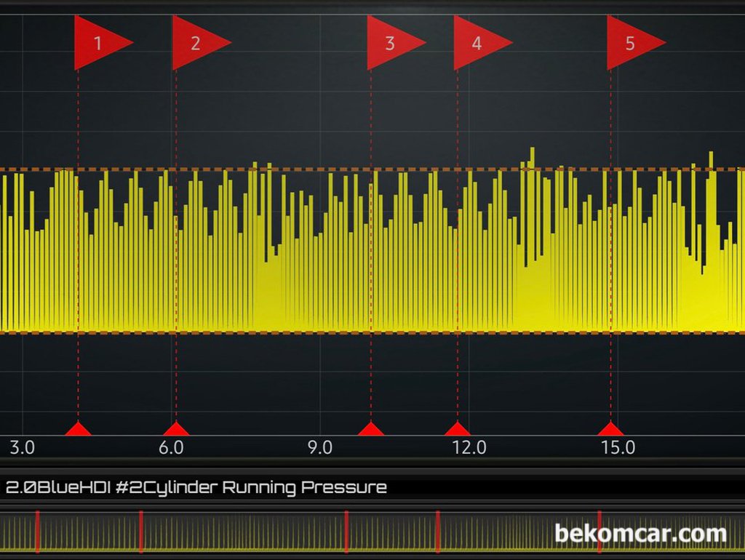The height and width of the screenshot is (560, 745).
Task: Click first red marker in overview strip
Action: (38, 532)
